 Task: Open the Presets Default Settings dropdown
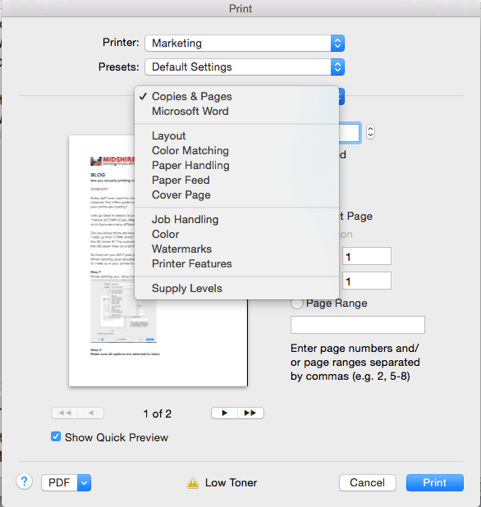tap(245, 67)
